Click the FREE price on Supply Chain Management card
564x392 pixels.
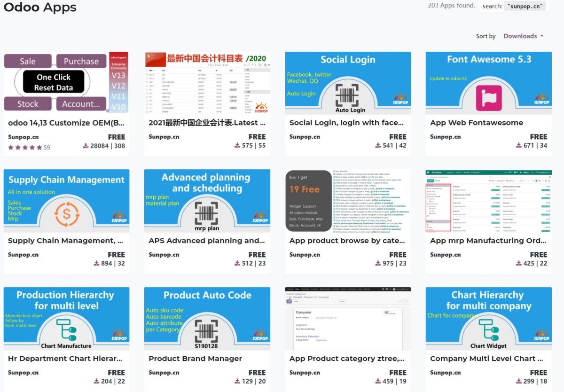click(x=116, y=255)
